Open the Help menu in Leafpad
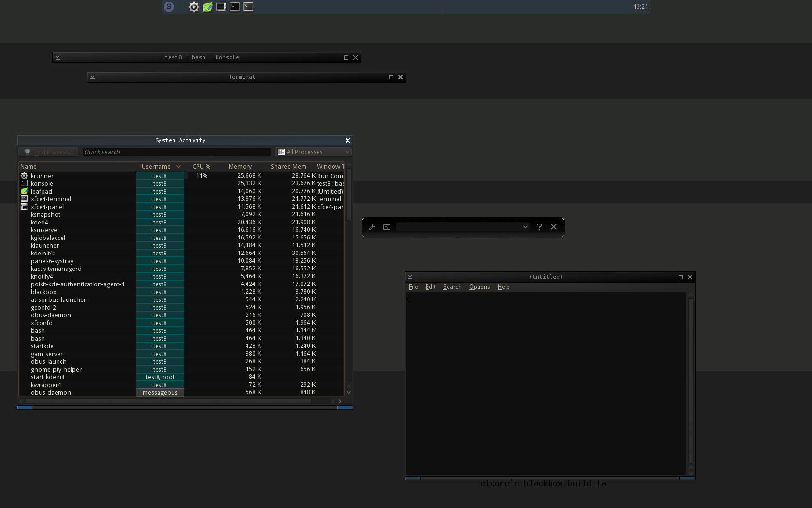Screen dimensions: 812x508 click(x=504, y=287)
